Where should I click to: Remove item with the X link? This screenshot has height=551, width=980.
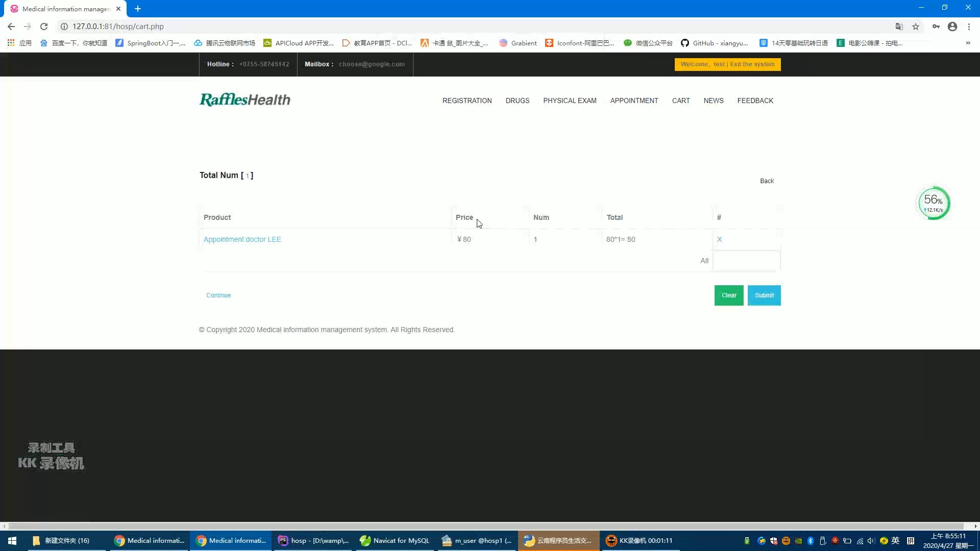coord(719,239)
